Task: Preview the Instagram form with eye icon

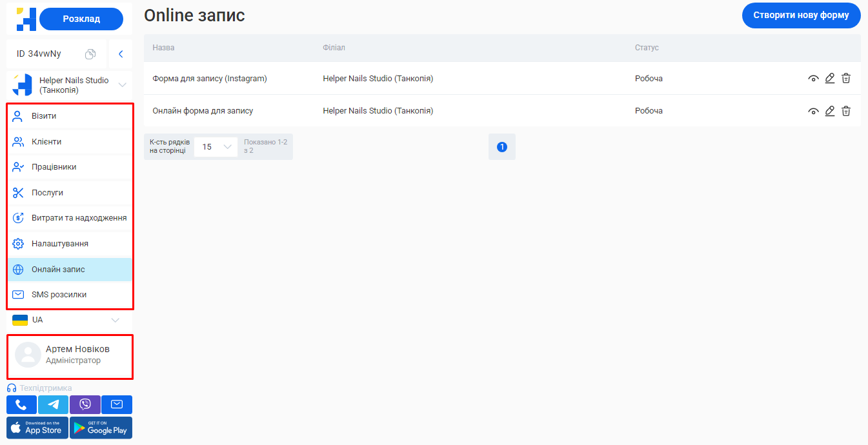Action: (x=813, y=79)
